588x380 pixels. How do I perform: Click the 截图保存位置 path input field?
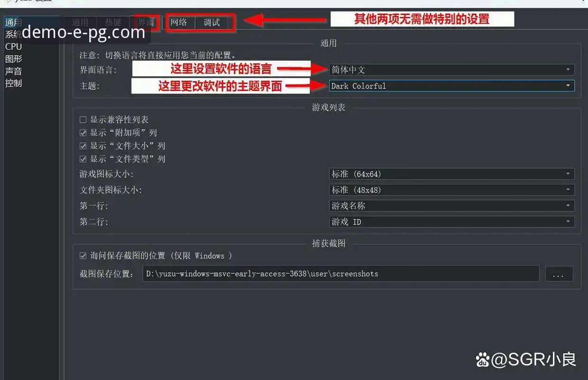[x=341, y=274]
